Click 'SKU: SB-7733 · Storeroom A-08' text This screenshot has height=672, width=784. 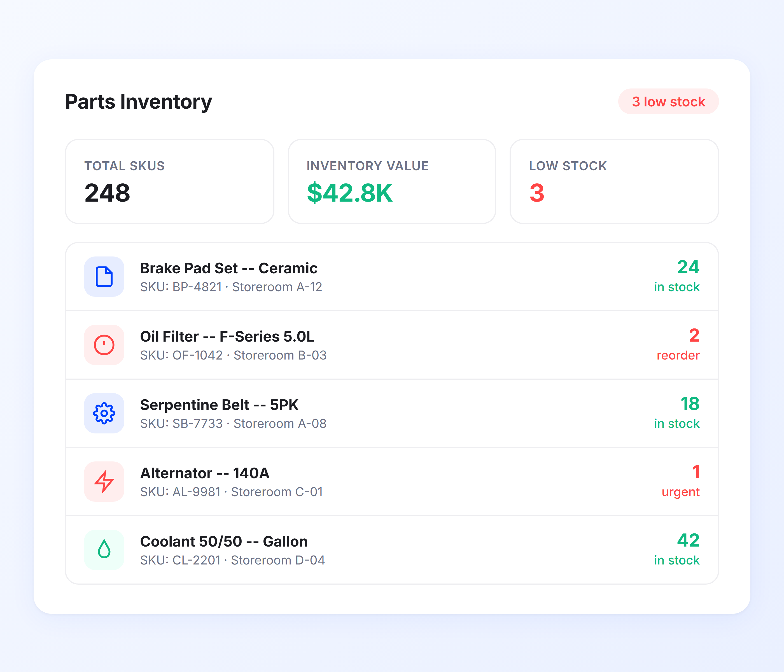tap(233, 423)
